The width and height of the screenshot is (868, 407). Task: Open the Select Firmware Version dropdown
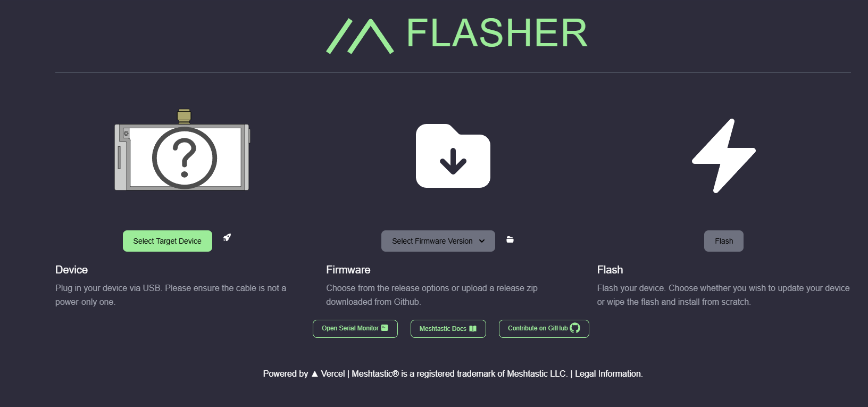pos(438,241)
